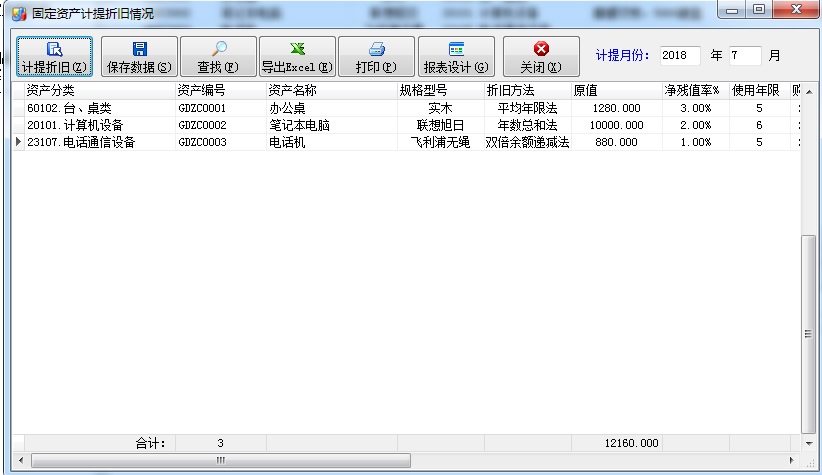
Task: Click vertical scrollbar down arrow
Action: pos(809,443)
